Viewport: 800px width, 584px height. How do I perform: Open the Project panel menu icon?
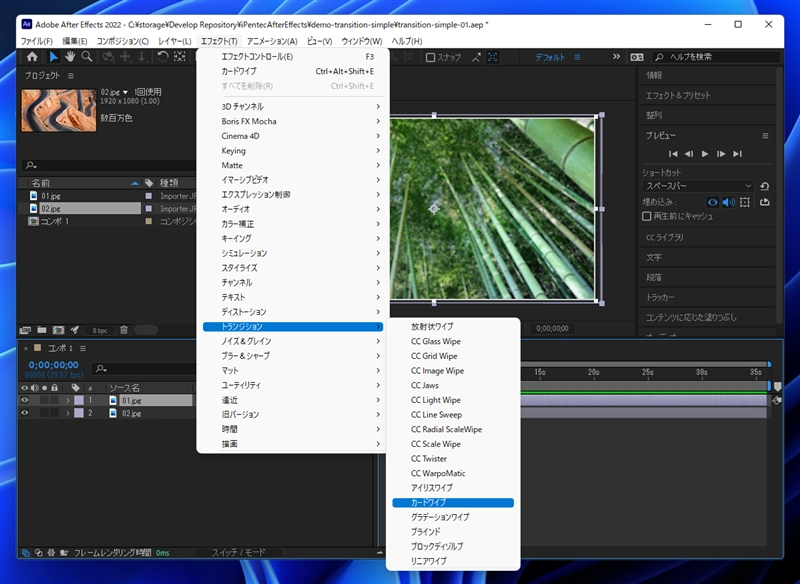(x=71, y=75)
